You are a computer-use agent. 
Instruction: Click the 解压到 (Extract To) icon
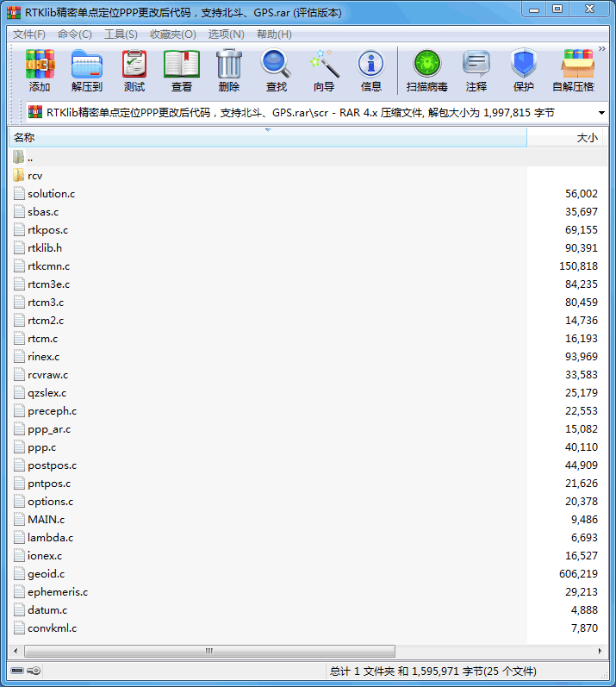point(86,71)
